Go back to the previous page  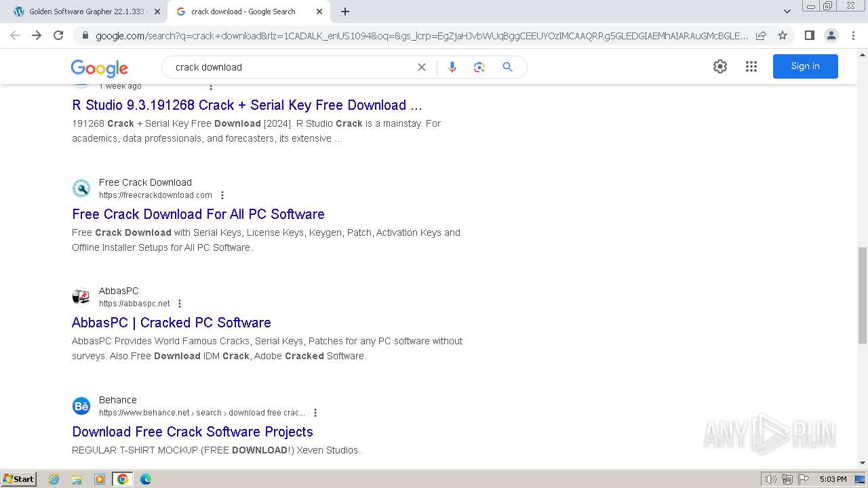coord(15,35)
